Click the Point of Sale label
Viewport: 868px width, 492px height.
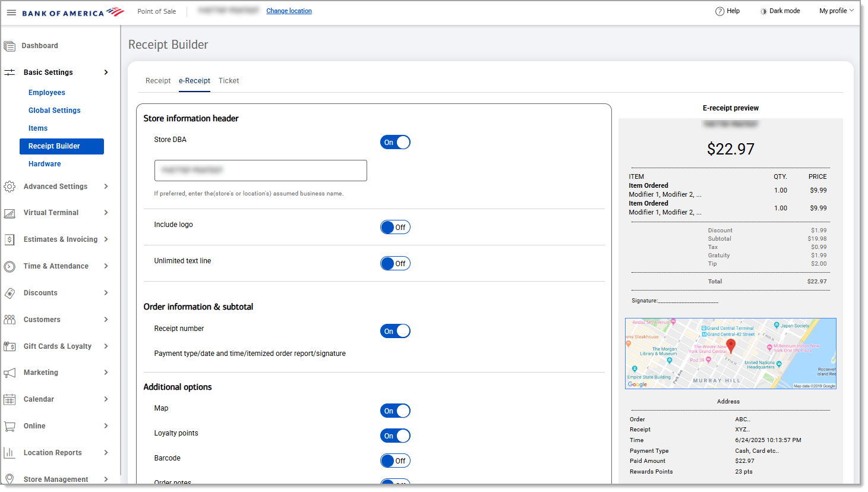(x=157, y=11)
